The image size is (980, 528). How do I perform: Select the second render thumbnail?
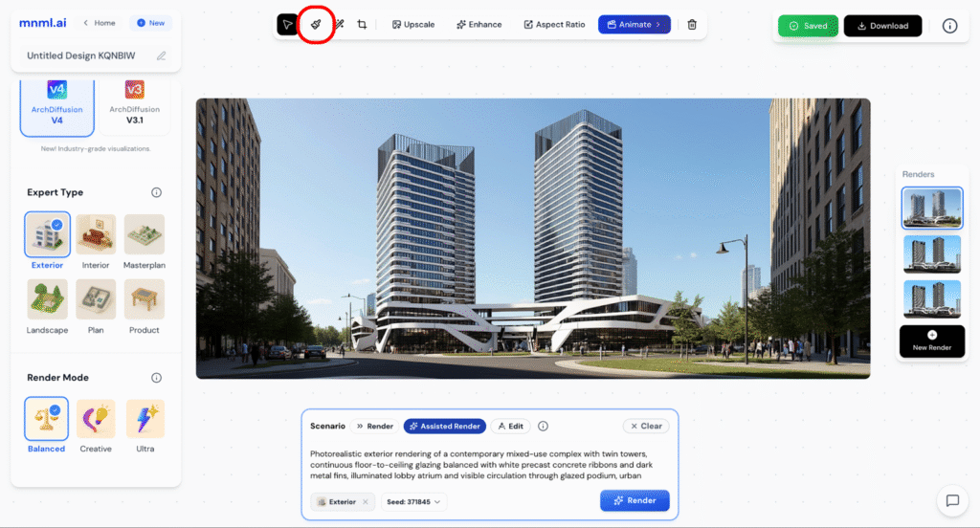[932, 254]
